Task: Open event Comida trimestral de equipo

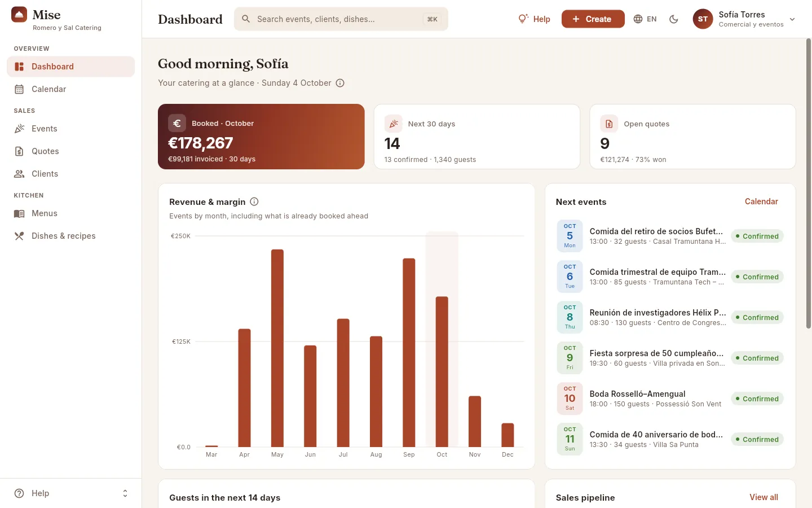Action: point(670,277)
